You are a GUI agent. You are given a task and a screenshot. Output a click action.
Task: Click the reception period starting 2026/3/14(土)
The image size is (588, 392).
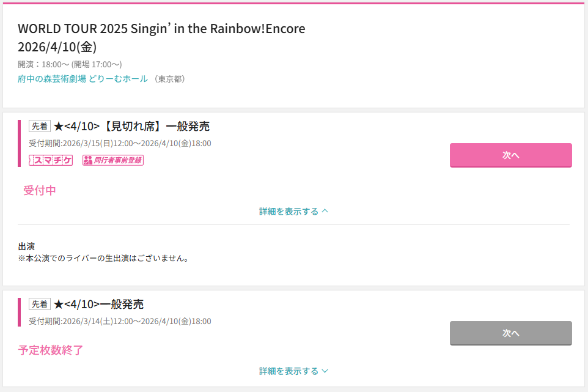tap(120, 321)
